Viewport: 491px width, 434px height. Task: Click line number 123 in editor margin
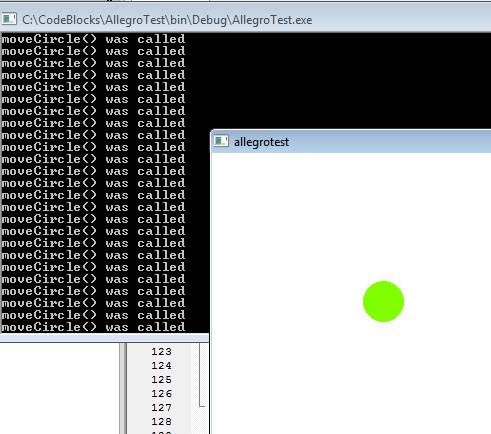click(x=161, y=351)
